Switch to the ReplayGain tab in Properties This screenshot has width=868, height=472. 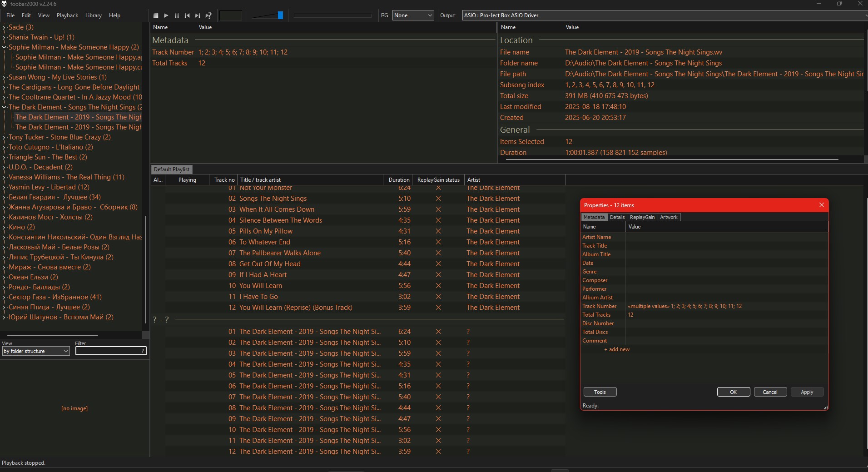point(642,217)
